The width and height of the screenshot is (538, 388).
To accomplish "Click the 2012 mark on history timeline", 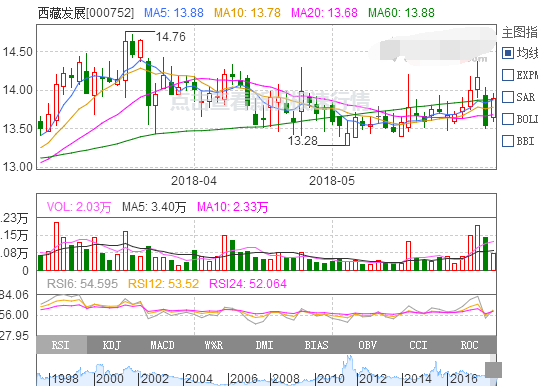I will click(x=372, y=379).
